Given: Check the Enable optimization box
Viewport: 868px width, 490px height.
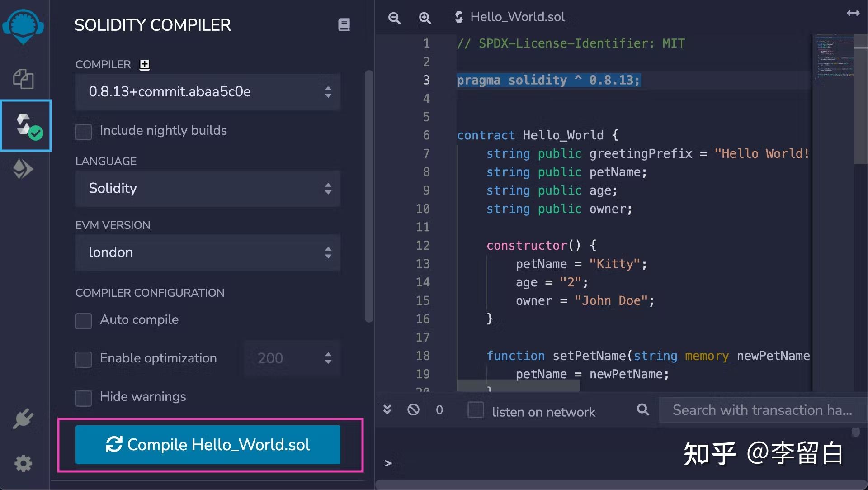Looking at the screenshot, I should [x=84, y=359].
